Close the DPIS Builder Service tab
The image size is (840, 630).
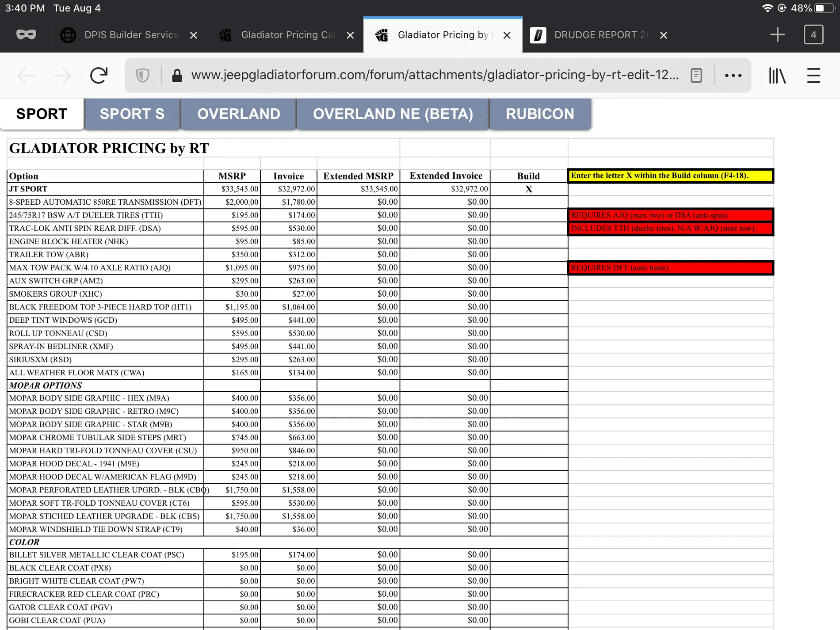[194, 35]
